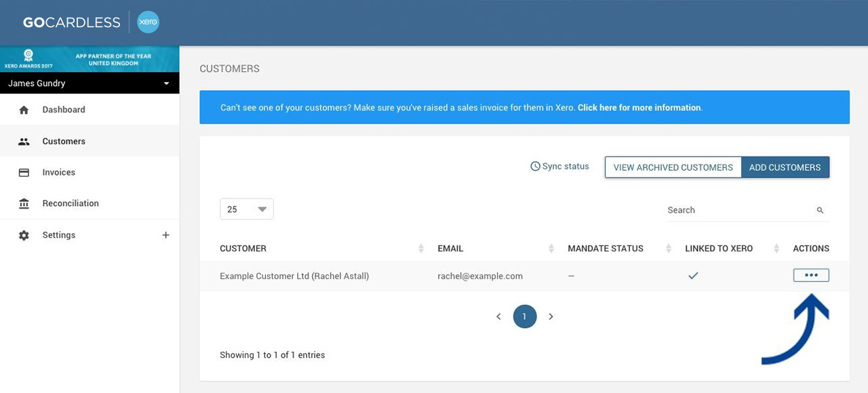This screenshot has width=868, height=393.
Task: Click the Linked to Xero sort arrows
Action: pyautogui.click(x=776, y=249)
